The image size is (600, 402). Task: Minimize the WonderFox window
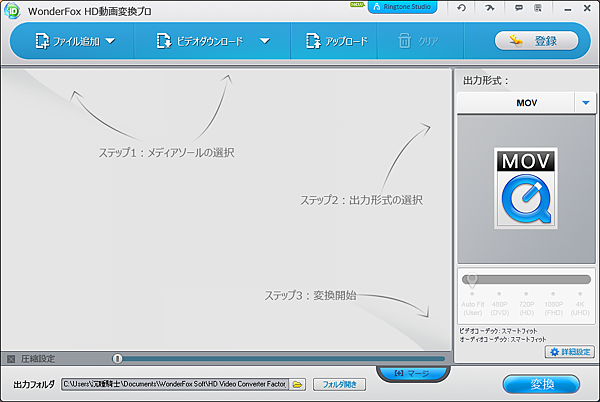568,8
